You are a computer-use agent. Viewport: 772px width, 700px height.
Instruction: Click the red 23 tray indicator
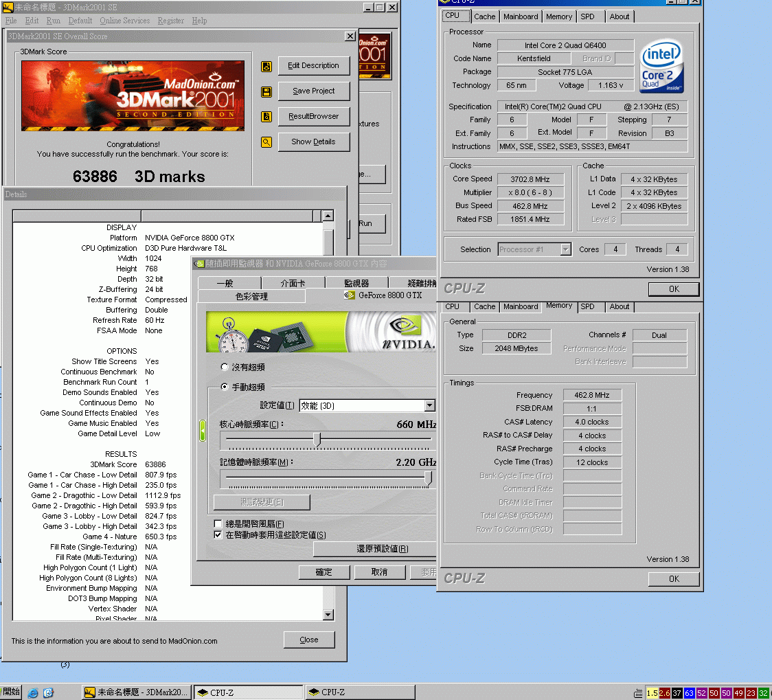click(751, 693)
